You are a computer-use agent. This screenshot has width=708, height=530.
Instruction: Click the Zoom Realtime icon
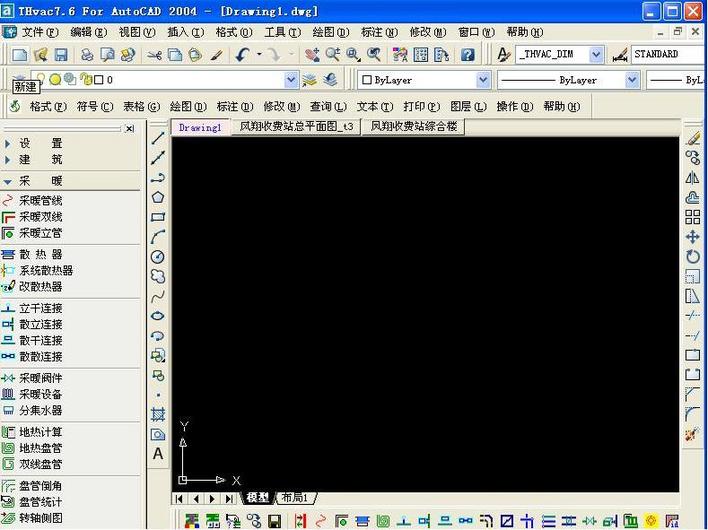click(333, 55)
